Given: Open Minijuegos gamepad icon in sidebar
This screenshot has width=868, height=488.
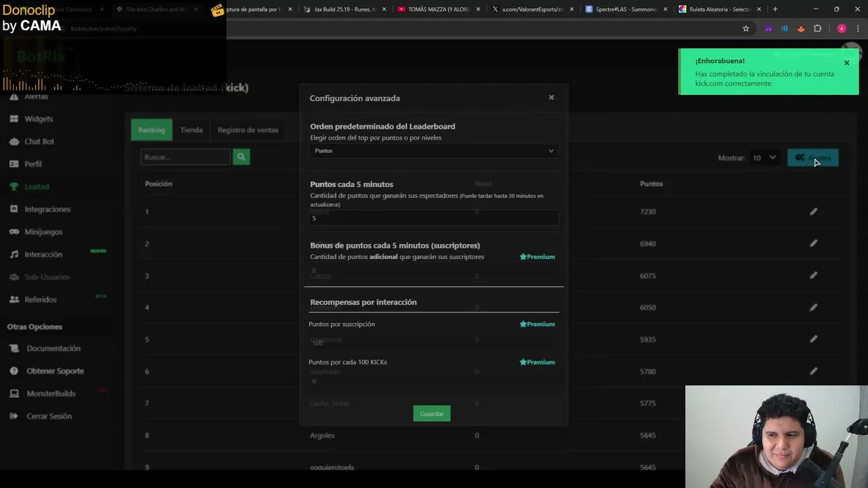Looking at the screenshot, I should click(x=14, y=232).
